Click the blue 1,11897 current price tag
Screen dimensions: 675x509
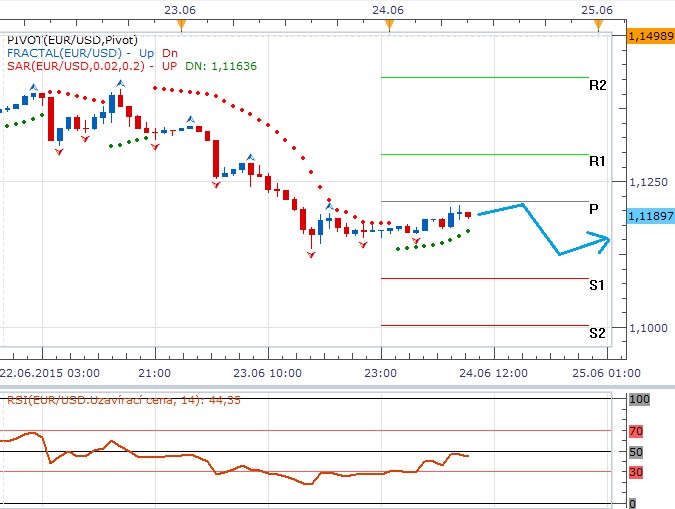650,215
